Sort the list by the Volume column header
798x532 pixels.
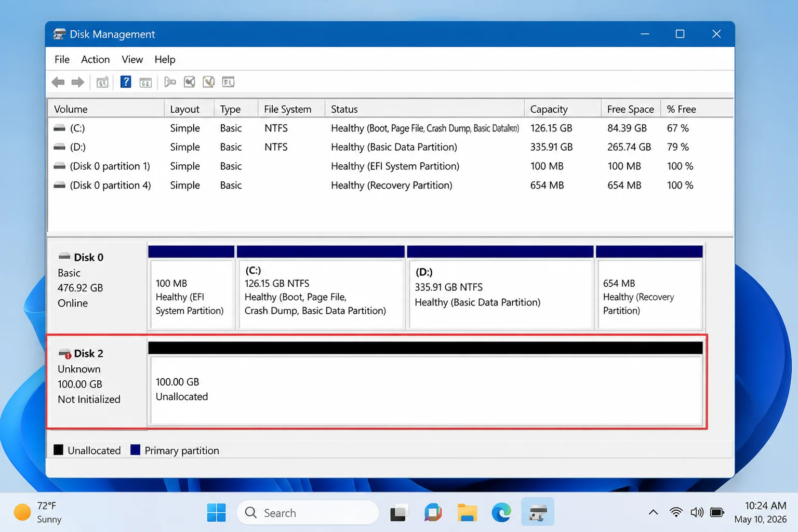coord(107,109)
